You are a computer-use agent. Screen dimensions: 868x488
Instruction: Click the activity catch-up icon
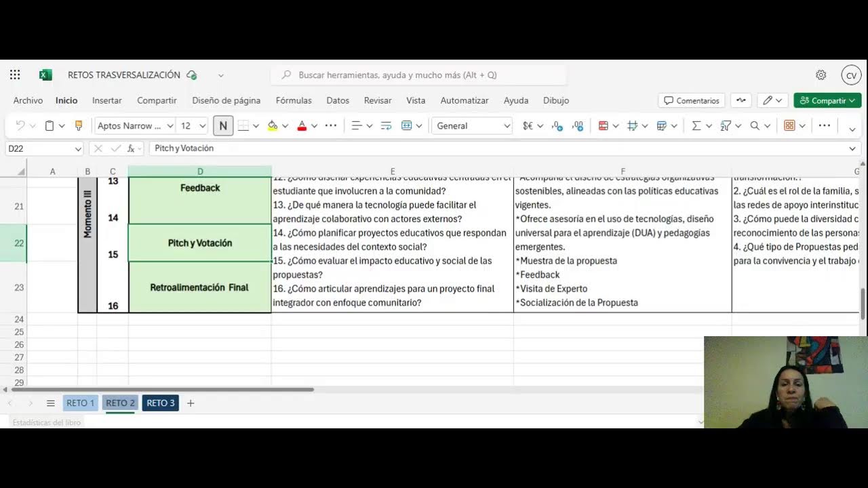741,100
